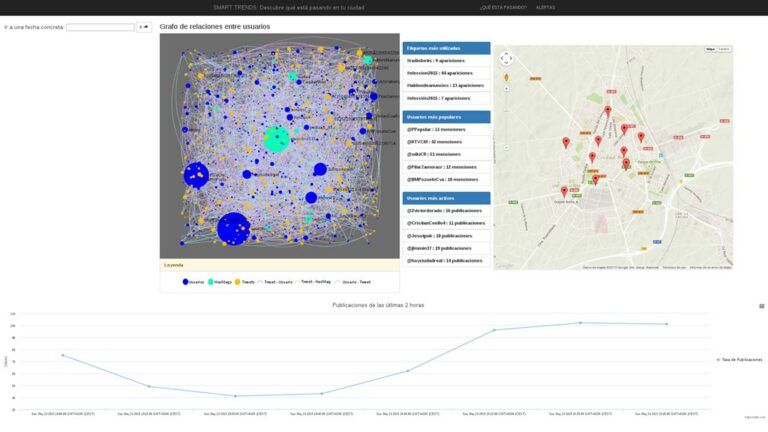Image resolution: width=768 pixels, height=432 pixels.
Task: Click the leftmost red map marker on the map
Action: click(x=564, y=191)
